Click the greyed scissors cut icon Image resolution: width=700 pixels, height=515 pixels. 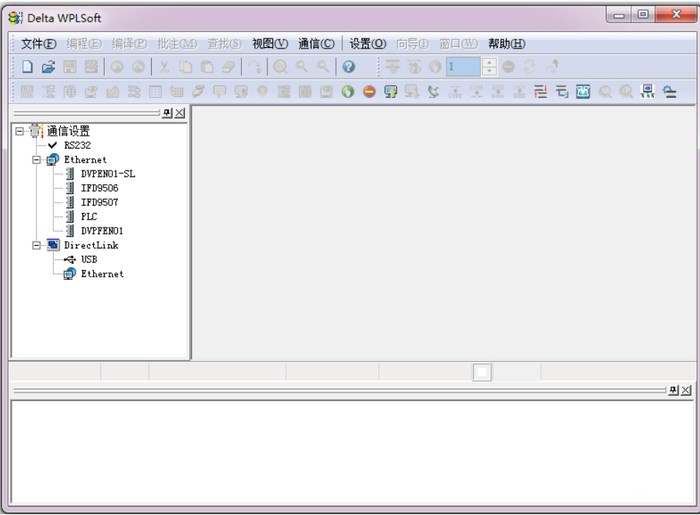164,67
